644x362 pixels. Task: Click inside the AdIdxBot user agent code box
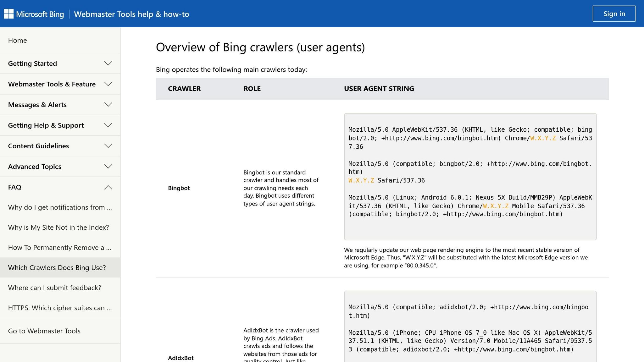470,327
